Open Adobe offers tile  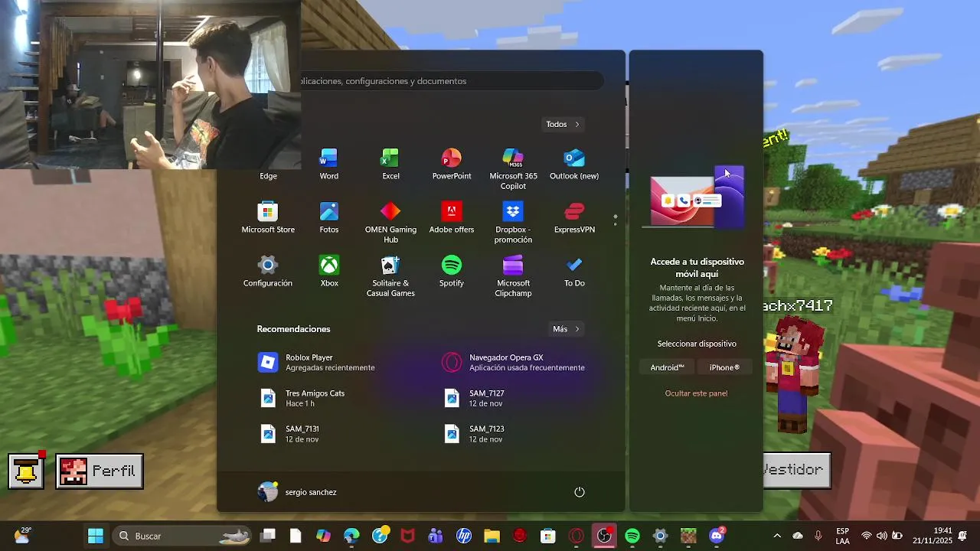point(452,218)
